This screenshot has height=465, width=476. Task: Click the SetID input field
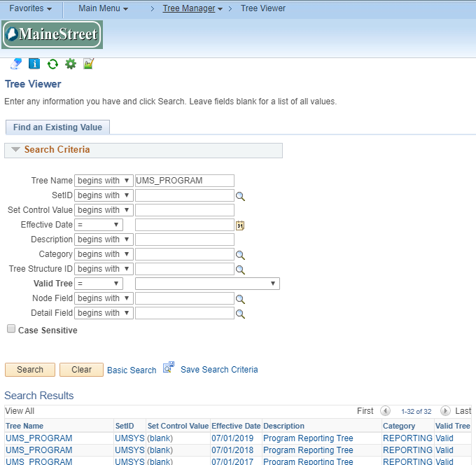pos(185,195)
